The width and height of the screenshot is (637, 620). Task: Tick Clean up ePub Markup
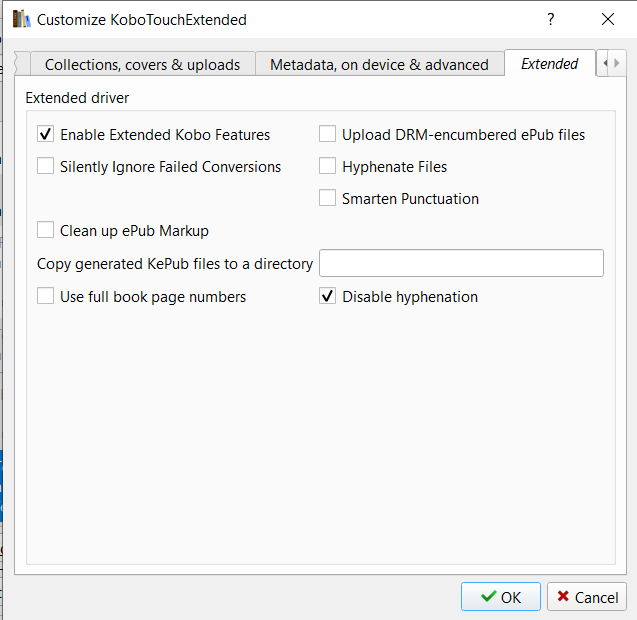coord(45,230)
